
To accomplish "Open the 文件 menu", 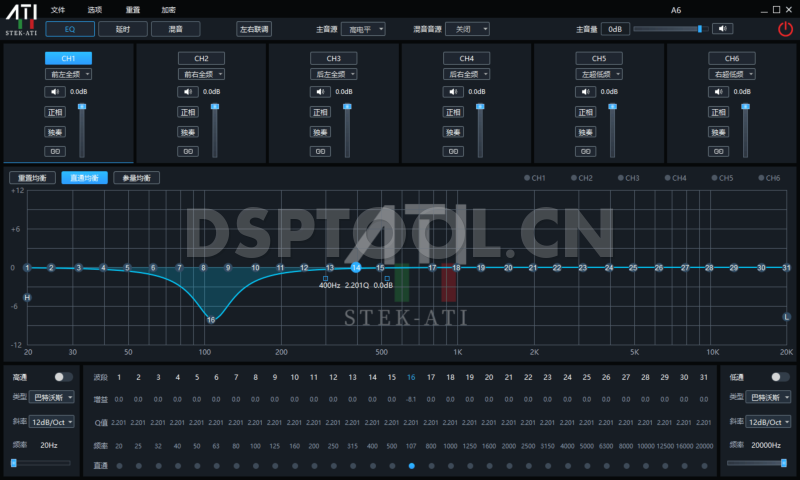I will [x=58, y=10].
